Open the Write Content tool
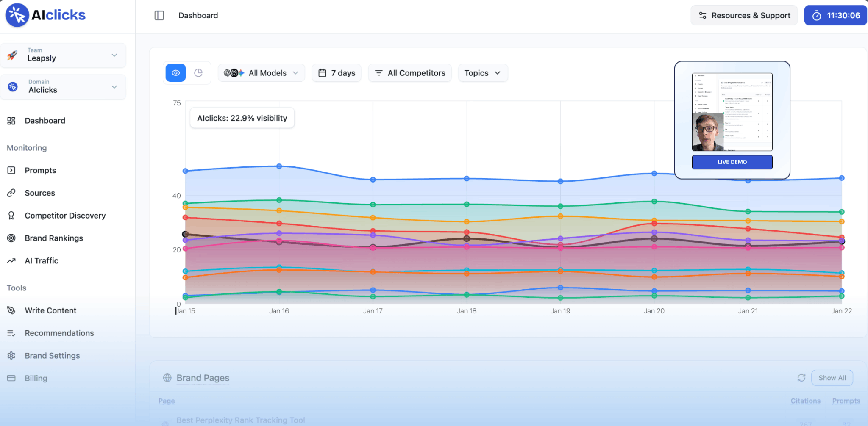The width and height of the screenshot is (868, 426). [x=50, y=310]
